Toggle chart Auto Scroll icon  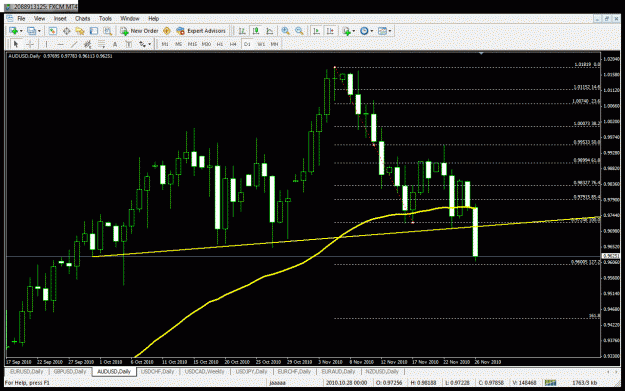tap(316, 31)
